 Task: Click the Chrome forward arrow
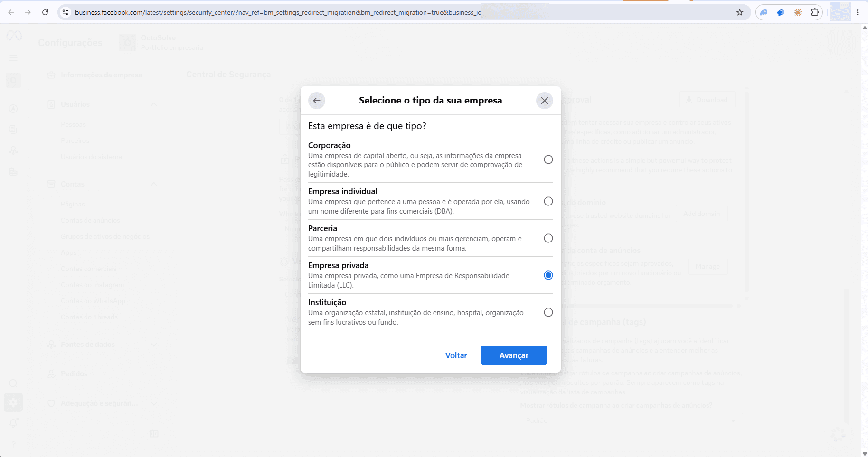[28, 12]
